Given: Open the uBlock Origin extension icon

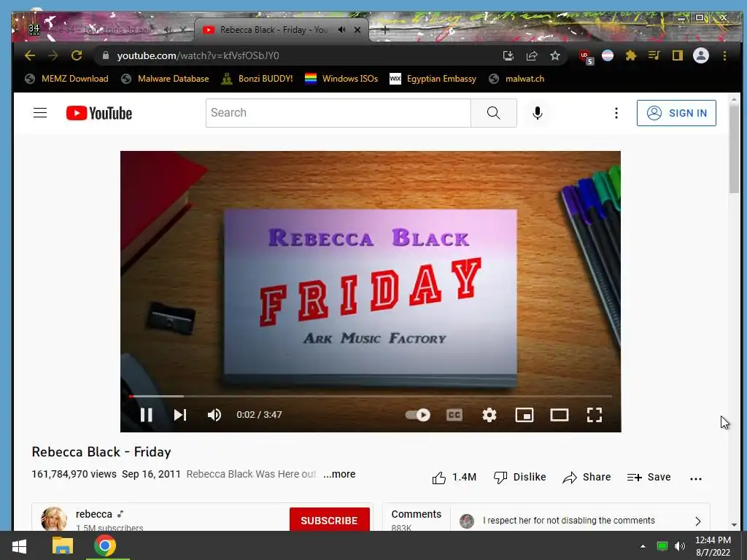Looking at the screenshot, I should (586, 57).
